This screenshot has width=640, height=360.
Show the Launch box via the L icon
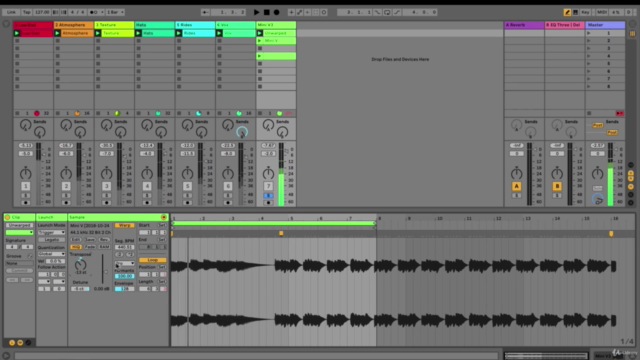tap(12, 342)
